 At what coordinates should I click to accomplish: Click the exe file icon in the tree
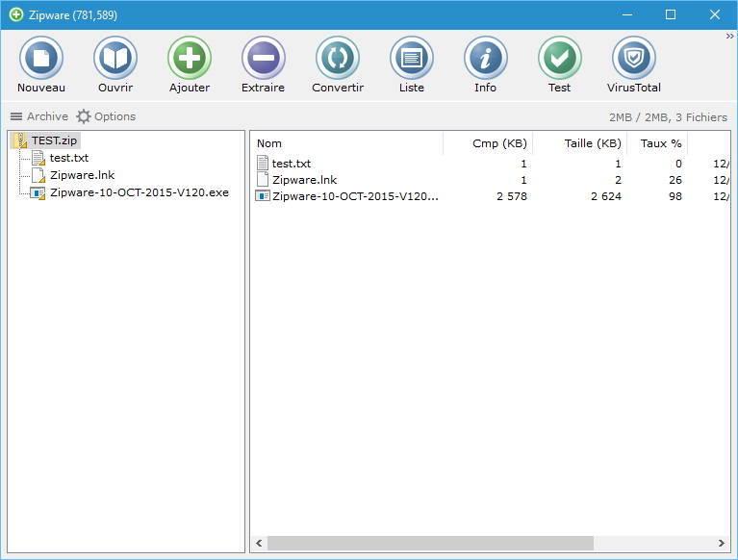[38, 193]
